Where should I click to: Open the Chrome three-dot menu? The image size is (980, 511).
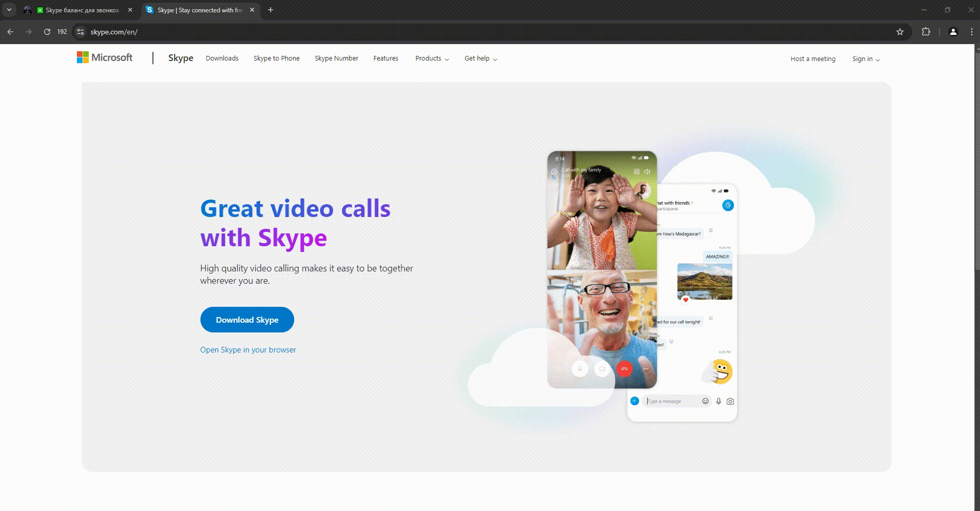click(972, 32)
